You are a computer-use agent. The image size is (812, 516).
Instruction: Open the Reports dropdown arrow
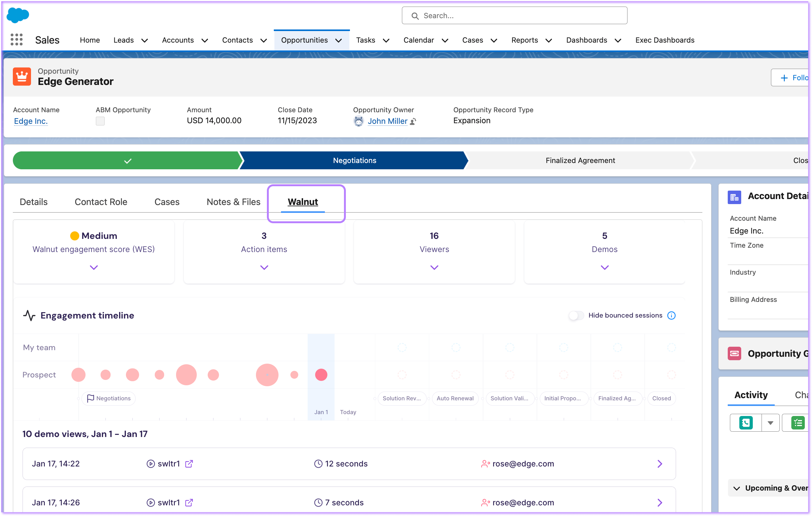(549, 40)
